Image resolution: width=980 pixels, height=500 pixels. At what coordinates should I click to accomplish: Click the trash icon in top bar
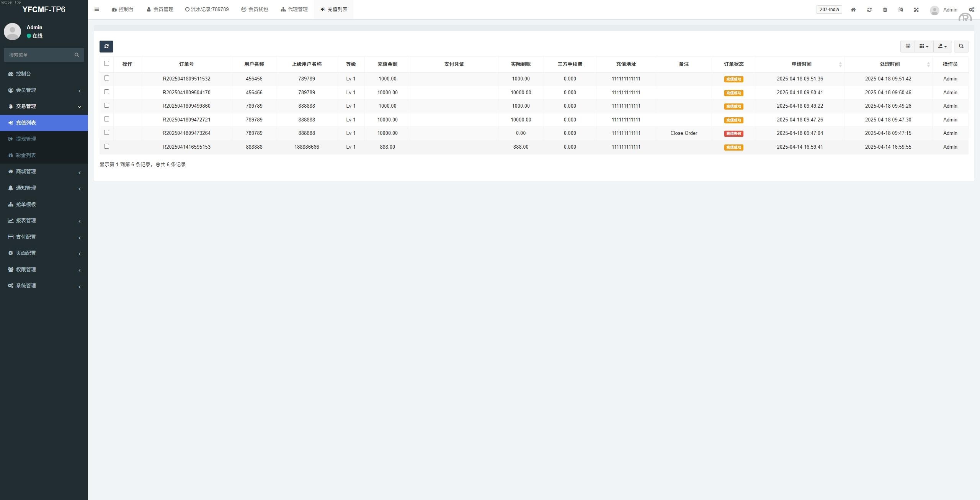point(885,10)
